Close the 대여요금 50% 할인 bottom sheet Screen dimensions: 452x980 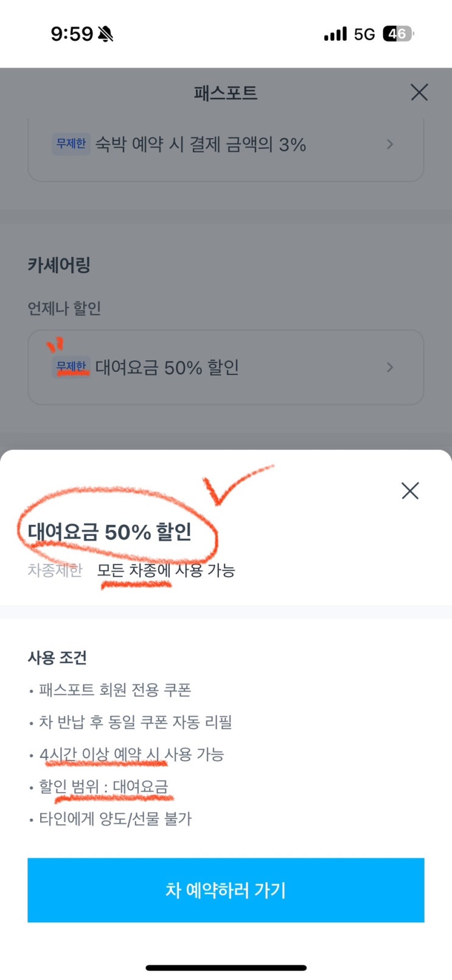410,490
